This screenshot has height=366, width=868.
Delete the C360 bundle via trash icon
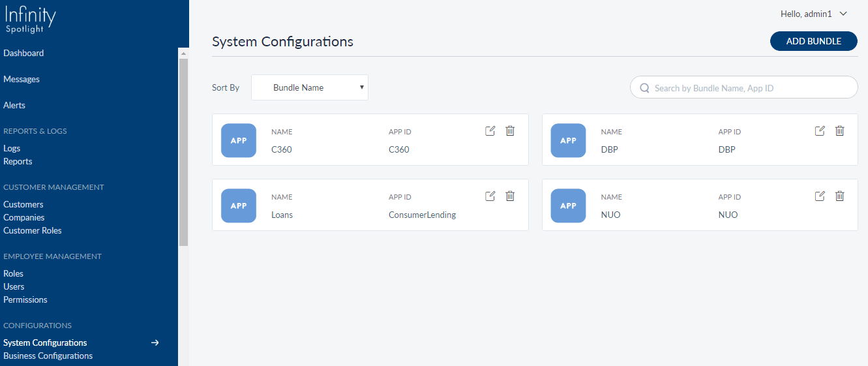[x=510, y=130]
